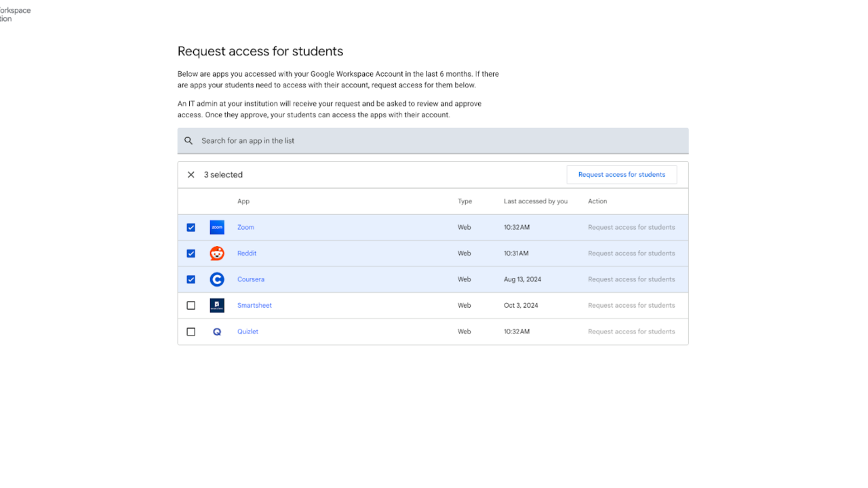
Task: Check the Smartsheet checkbox
Action: [x=191, y=306]
